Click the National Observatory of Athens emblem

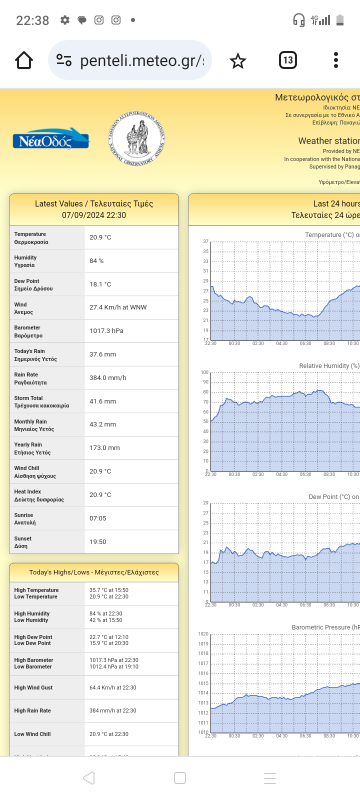click(x=136, y=138)
